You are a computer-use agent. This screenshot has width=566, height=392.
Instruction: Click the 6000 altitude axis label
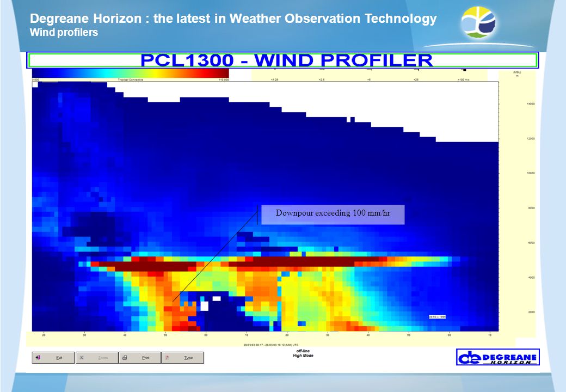(x=531, y=243)
